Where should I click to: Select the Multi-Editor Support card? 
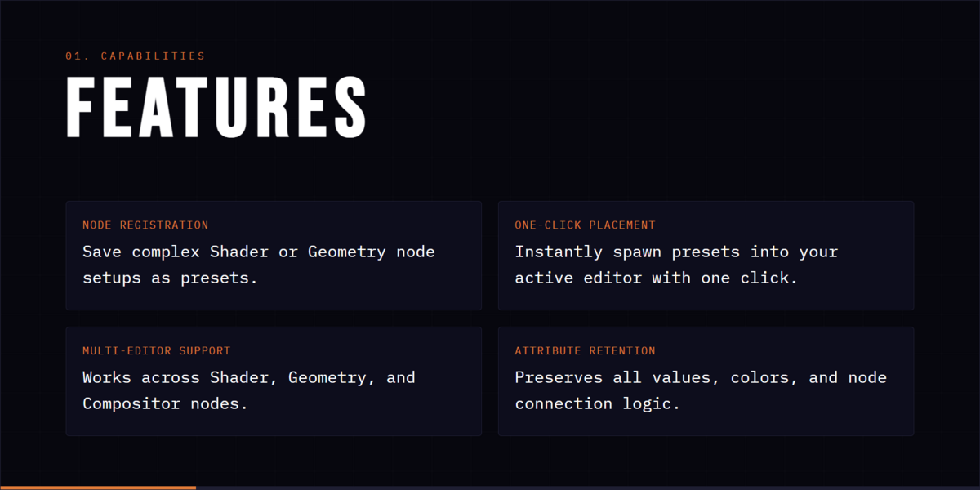click(x=274, y=381)
